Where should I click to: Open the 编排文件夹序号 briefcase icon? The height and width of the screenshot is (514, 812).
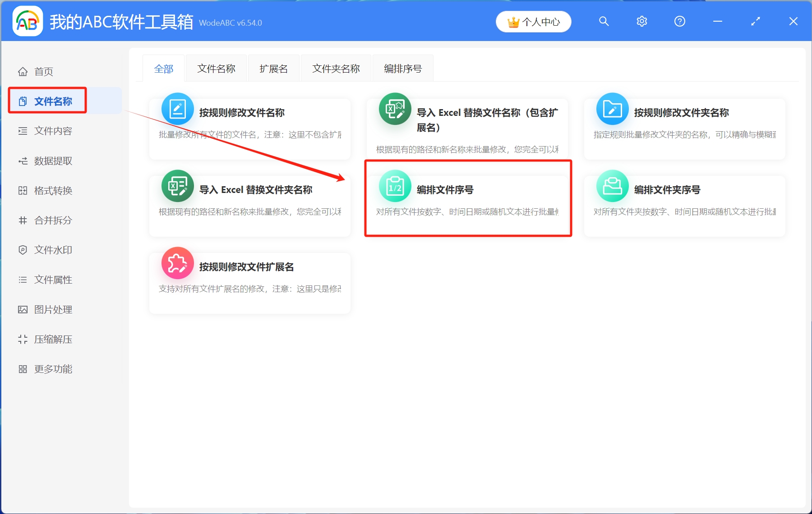click(x=612, y=185)
